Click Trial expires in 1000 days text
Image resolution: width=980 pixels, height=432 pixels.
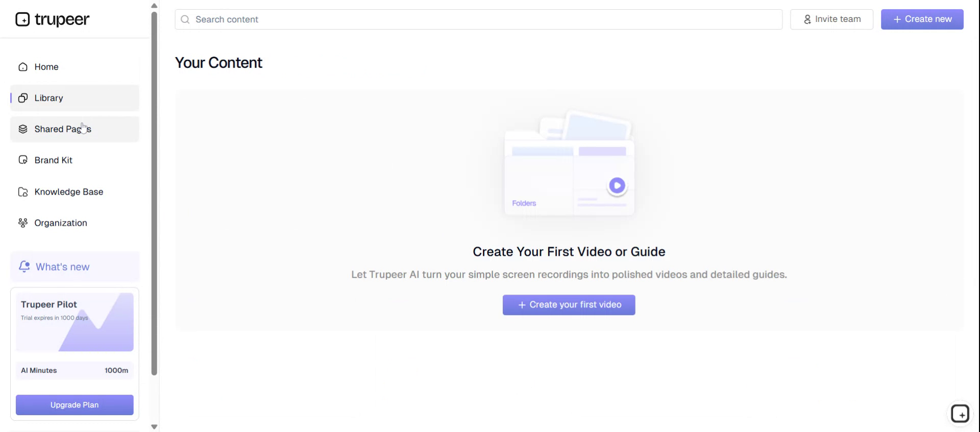[x=54, y=318]
